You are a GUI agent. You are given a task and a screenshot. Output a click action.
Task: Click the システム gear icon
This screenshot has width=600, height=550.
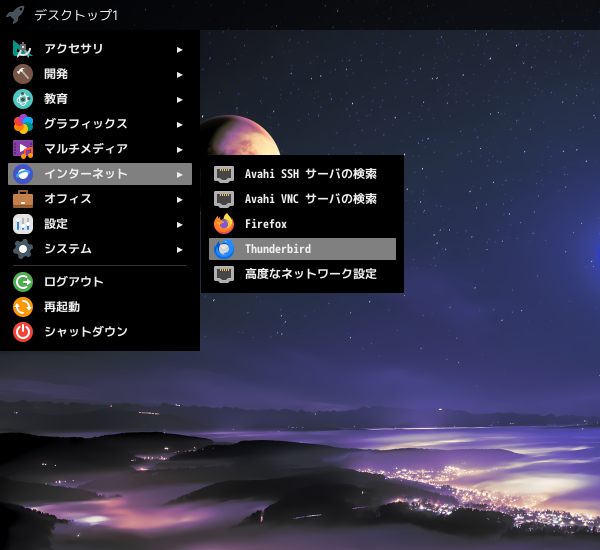pyautogui.click(x=23, y=249)
